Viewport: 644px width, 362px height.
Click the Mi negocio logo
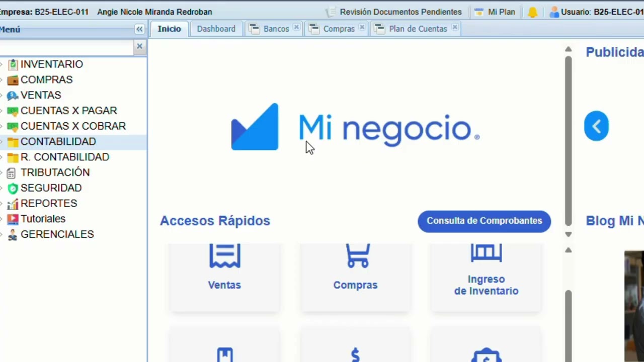click(355, 127)
